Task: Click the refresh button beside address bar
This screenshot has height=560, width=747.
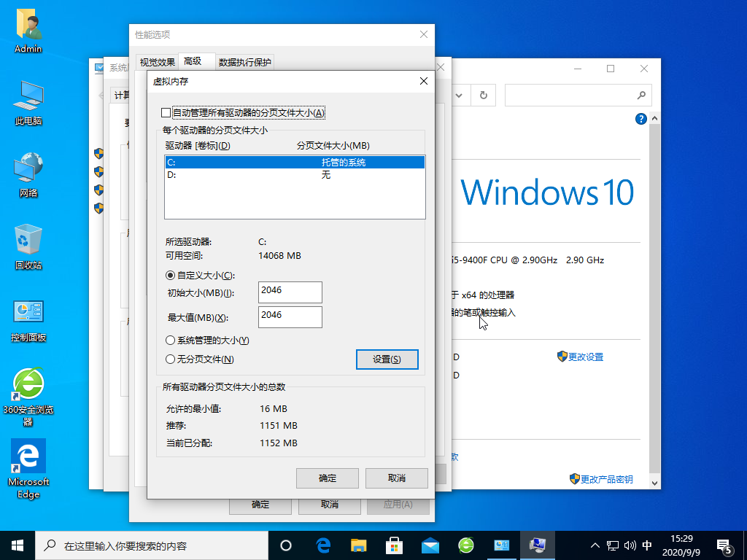Action: 483,95
